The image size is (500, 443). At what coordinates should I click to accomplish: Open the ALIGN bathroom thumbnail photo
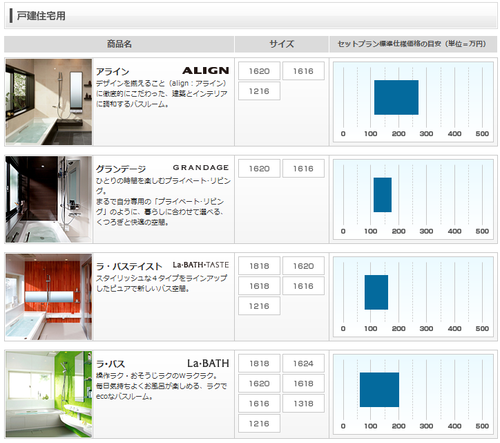[x=49, y=102]
